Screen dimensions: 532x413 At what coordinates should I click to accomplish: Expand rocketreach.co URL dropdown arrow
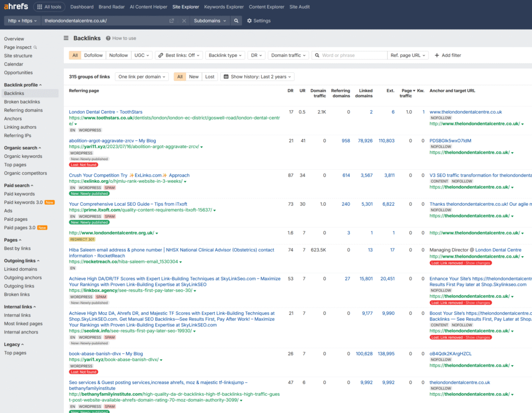[181, 262]
